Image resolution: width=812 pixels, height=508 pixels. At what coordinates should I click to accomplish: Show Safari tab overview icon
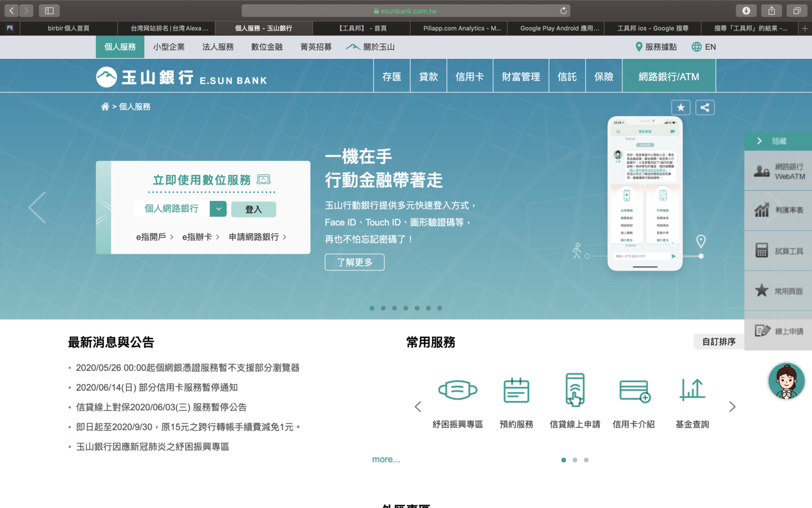pos(797,11)
